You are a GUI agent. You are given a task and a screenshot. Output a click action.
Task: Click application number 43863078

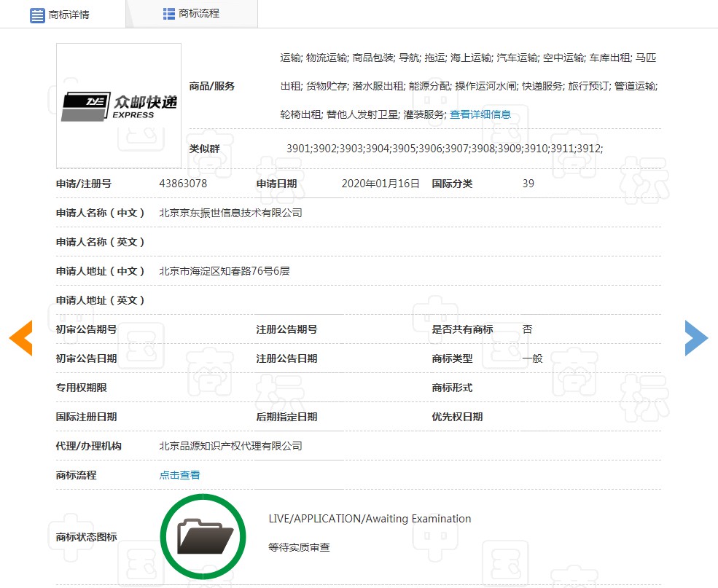click(186, 184)
